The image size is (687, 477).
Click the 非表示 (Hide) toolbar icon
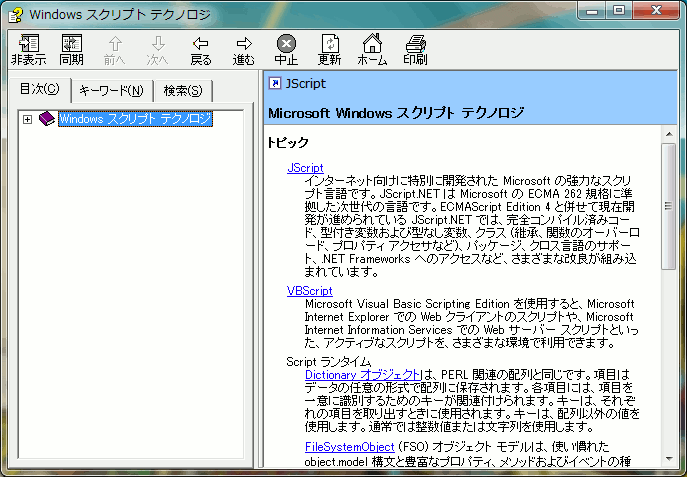click(x=28, y=48)
